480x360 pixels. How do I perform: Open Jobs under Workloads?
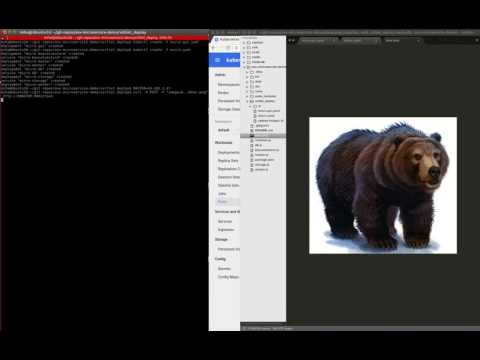[x=222, y=194]
